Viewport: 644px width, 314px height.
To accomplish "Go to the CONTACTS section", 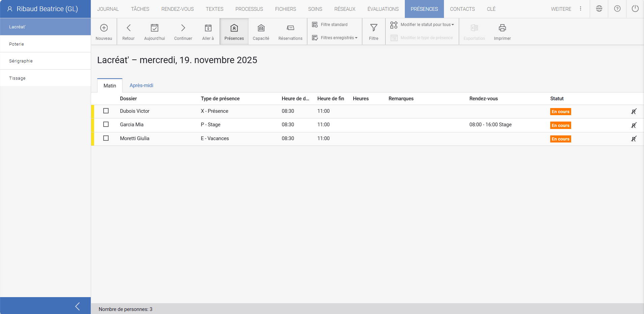I will click(462, 9).
